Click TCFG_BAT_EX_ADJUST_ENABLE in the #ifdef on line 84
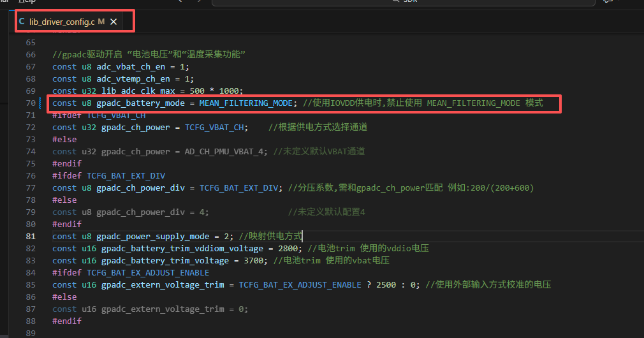644x338 pixels. [x=148, y=273]
